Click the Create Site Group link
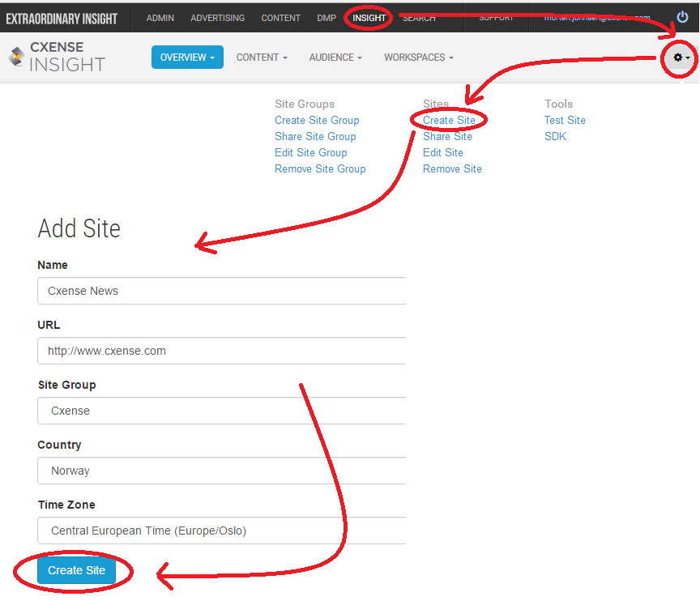Screen dimensions: 700x601 pyautogui.click(x=317, y=120)
